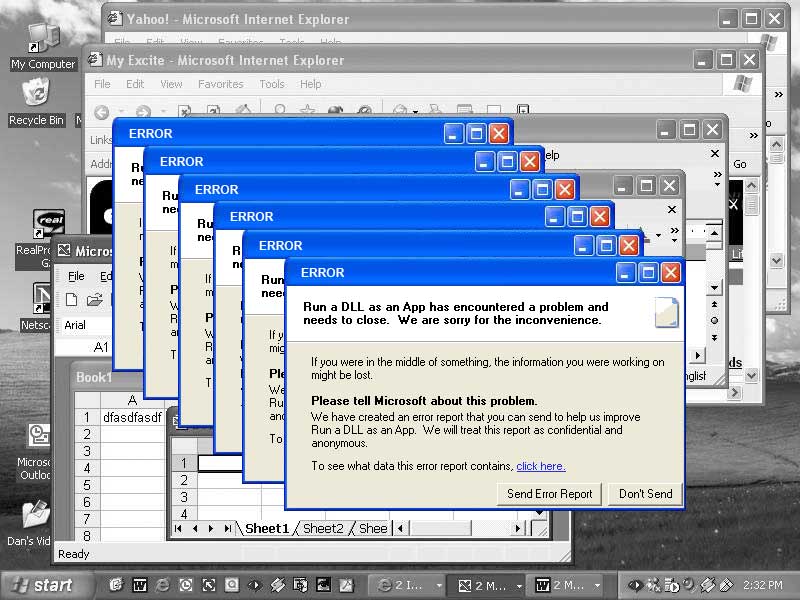Click Previous Page double-arrow in Word scrollbar
Image resolution: width=800 pixels, height=600 pixels.
click(714, 305)
